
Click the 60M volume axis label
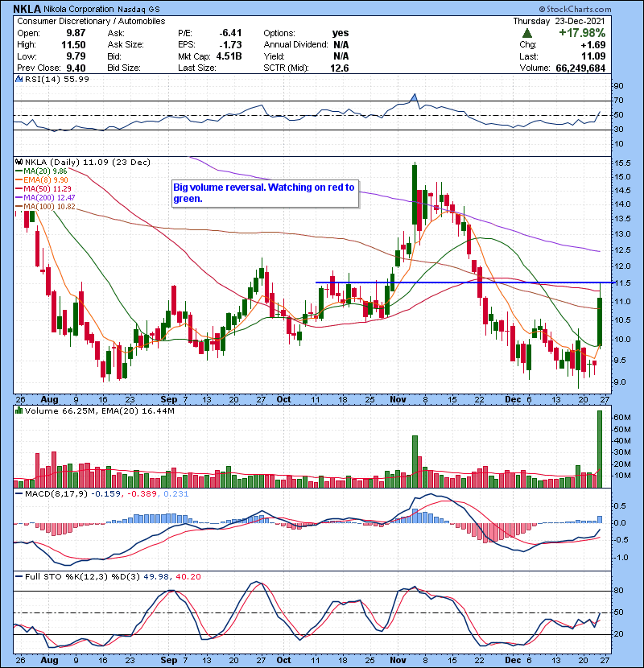tap(622, 418)
